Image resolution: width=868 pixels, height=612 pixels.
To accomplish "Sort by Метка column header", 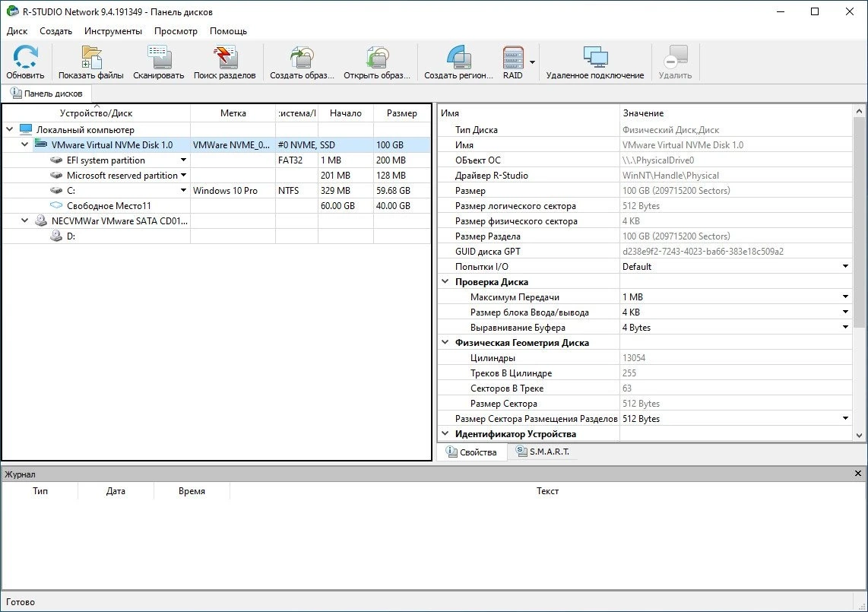I will click(233, 113).
